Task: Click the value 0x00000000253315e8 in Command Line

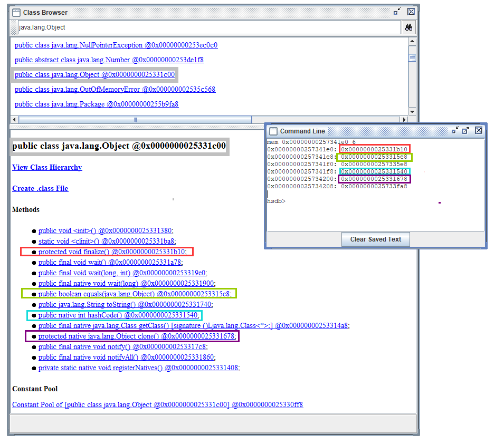Action: point(374,157)
